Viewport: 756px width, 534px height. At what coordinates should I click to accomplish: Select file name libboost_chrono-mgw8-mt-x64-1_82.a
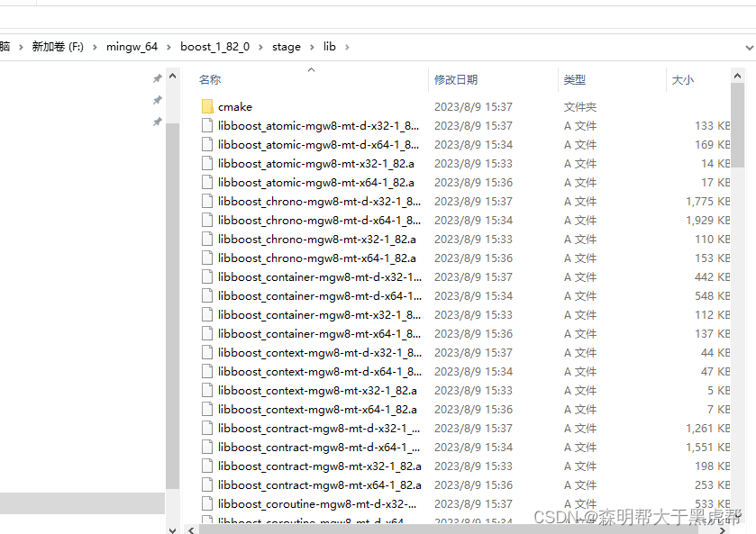point(317,258)
